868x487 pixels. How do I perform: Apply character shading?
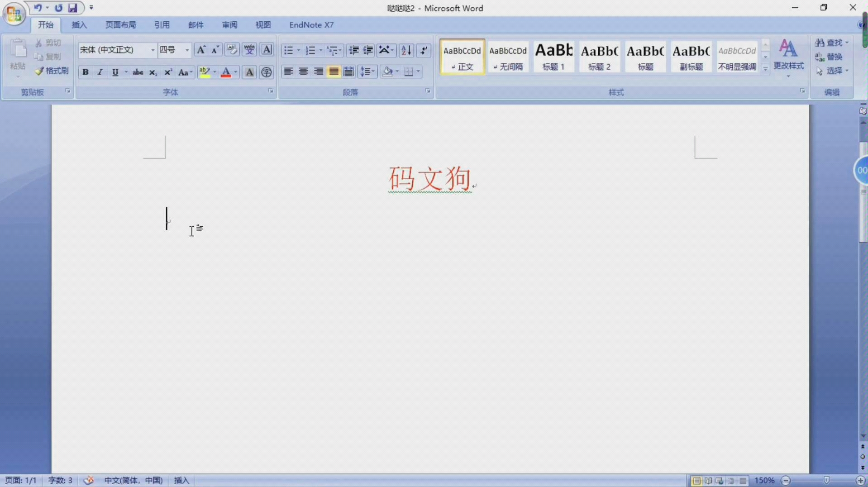249,72
